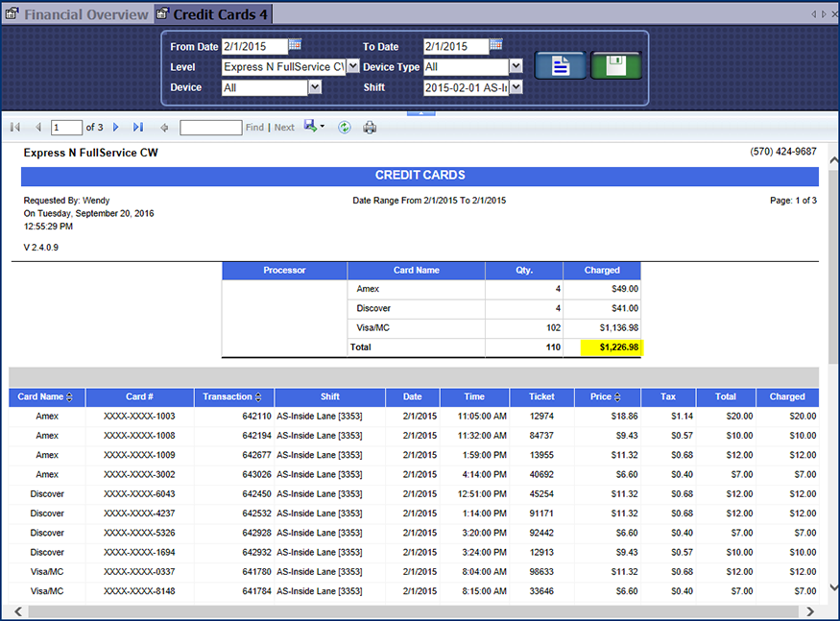The image size is (840, 621).
Task: Click in the Find text search box
Action: (x=210, y=128)
